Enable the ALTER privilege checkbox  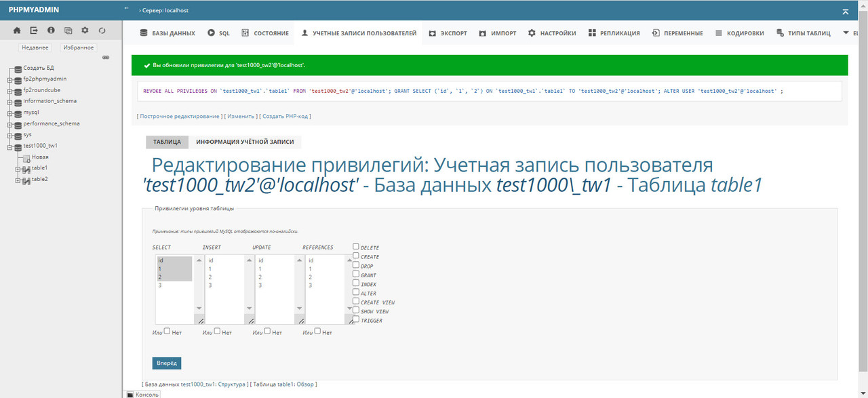point(356,292)
